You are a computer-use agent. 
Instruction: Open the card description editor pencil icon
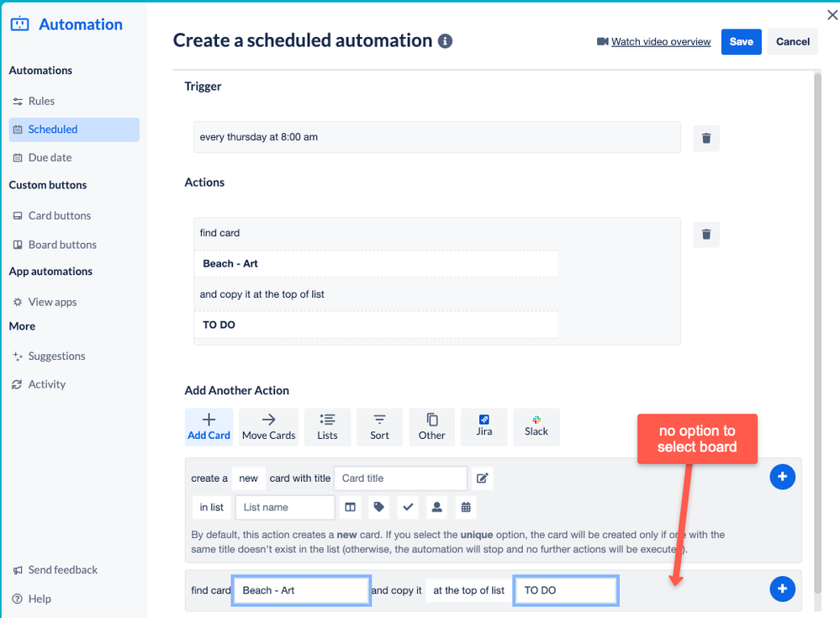482,478
